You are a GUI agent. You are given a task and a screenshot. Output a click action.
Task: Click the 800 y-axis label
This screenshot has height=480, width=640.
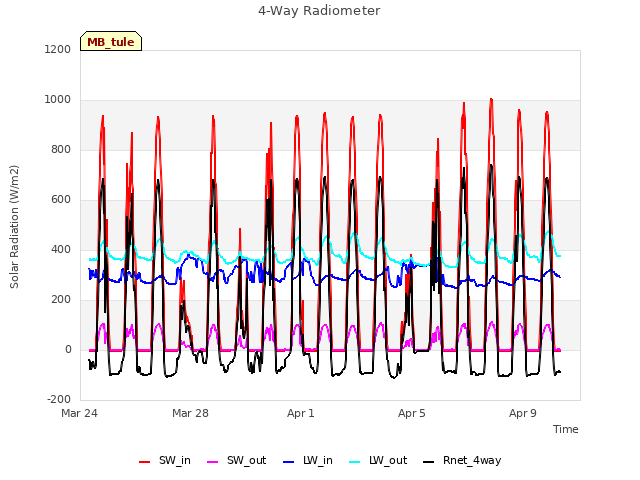(x=61, y=149)
